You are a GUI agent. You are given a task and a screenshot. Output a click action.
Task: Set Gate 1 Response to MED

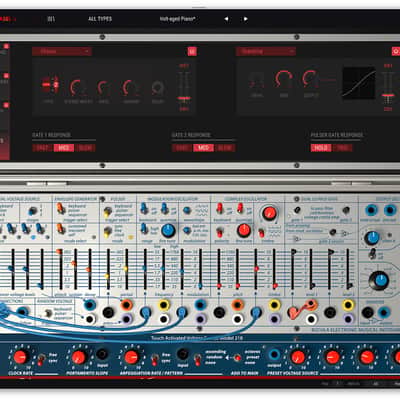point(64,148)
